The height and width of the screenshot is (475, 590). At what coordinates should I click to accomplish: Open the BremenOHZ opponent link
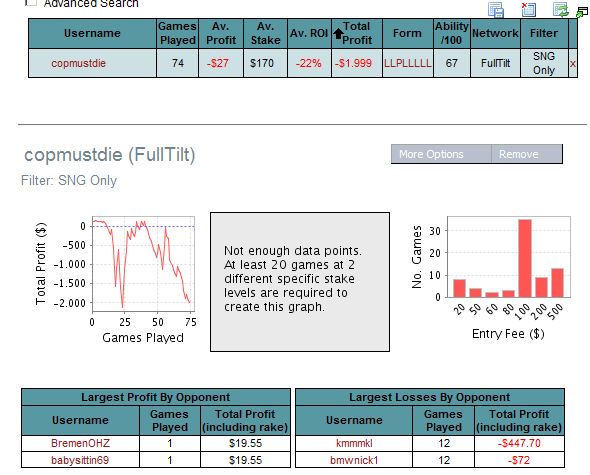click(80, 443)
